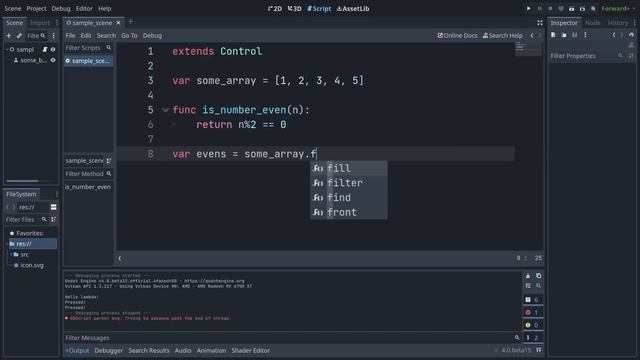This screenshot has height=360, width=640.
Task: Open the top bar Debug menu
Action: pyautogui.click(x=61, y=8)
